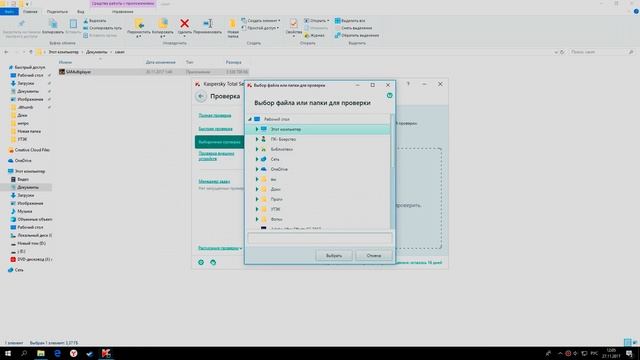640x360 pixels.
Task: Click the Windows Start button
Action: [8, 353]
